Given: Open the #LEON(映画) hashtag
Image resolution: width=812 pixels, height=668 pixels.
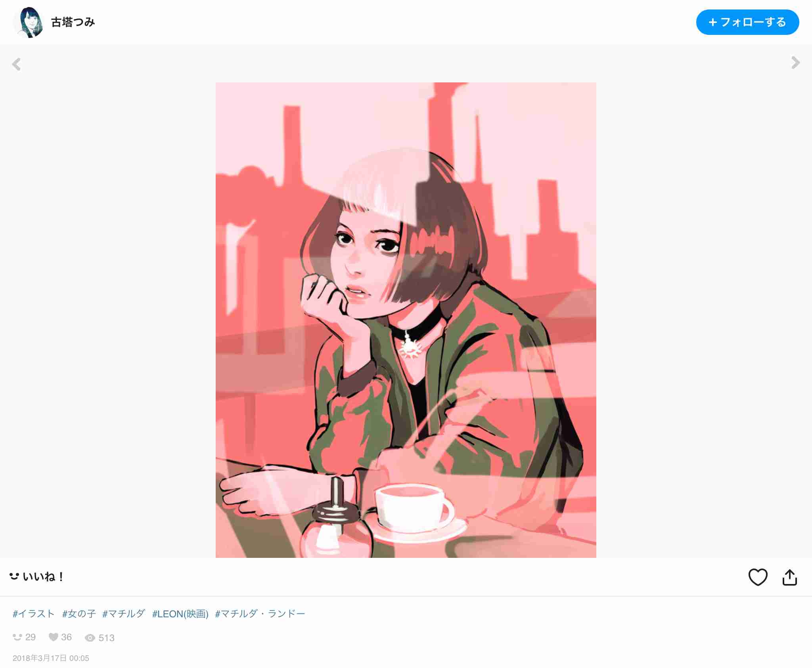Looking at the screenshot, I should (180, 614).
